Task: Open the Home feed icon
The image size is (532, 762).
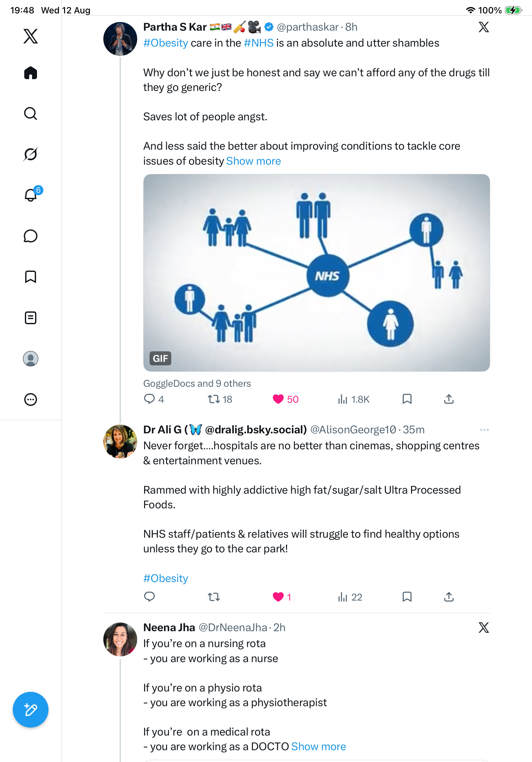Action: click(x=31, y=73)
